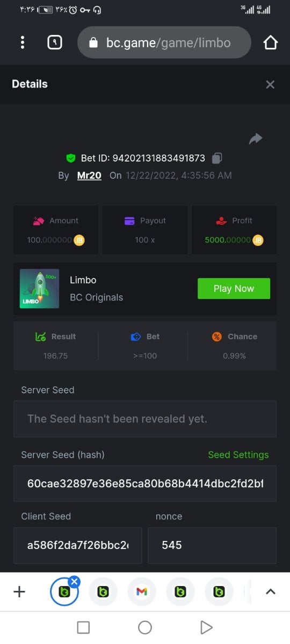
Task: Go to browser home page
Action: pyautogui.click(x=271, y=42)
